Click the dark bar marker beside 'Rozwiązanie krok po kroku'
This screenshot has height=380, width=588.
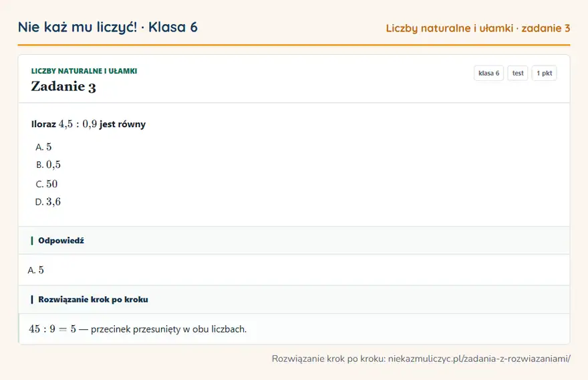pyautogui.click(x=32, y=299)
